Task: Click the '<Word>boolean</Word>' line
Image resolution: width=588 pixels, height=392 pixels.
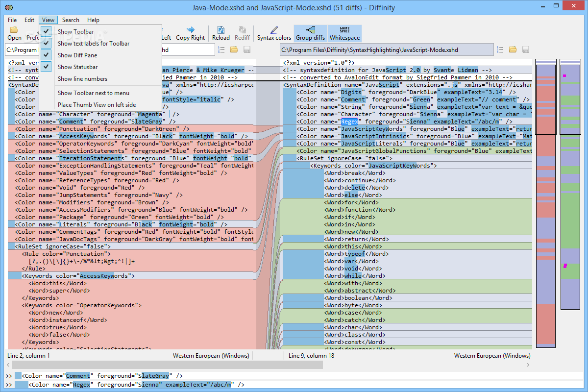Action: [x=358, y=298]
